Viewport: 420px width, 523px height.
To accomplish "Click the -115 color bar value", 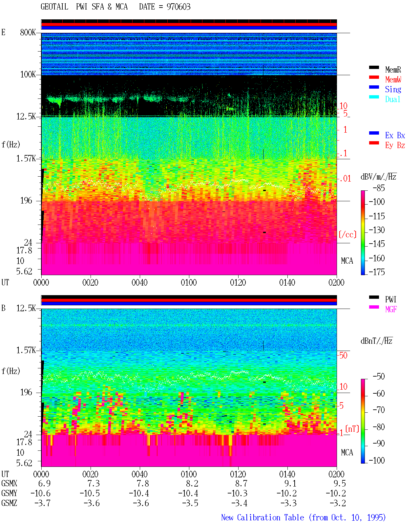I will 377,216.
